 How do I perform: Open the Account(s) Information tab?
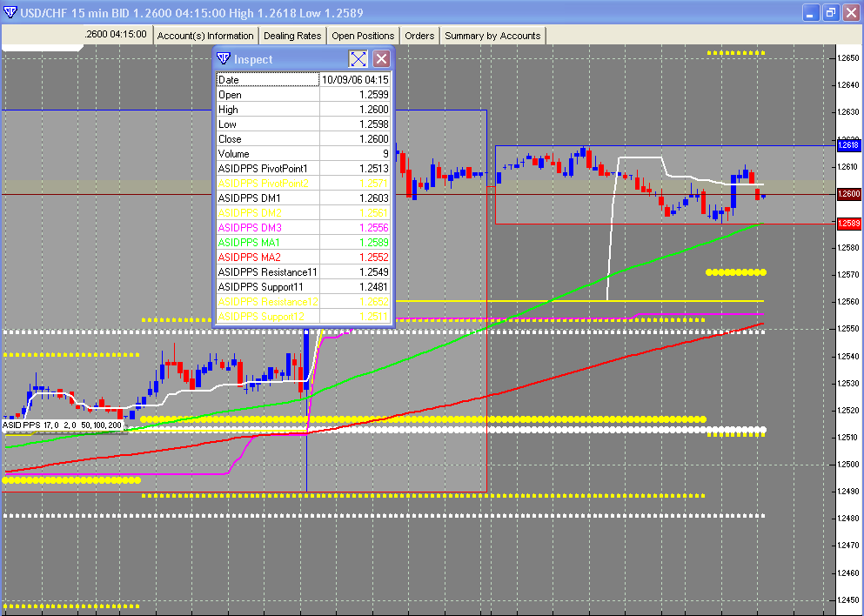click(205, 36)
